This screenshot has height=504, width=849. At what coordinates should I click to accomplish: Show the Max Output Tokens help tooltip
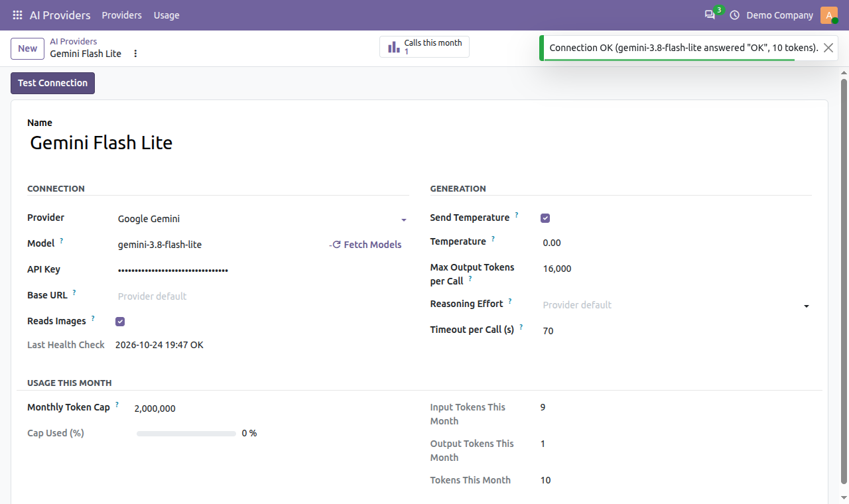click(470, 279)
